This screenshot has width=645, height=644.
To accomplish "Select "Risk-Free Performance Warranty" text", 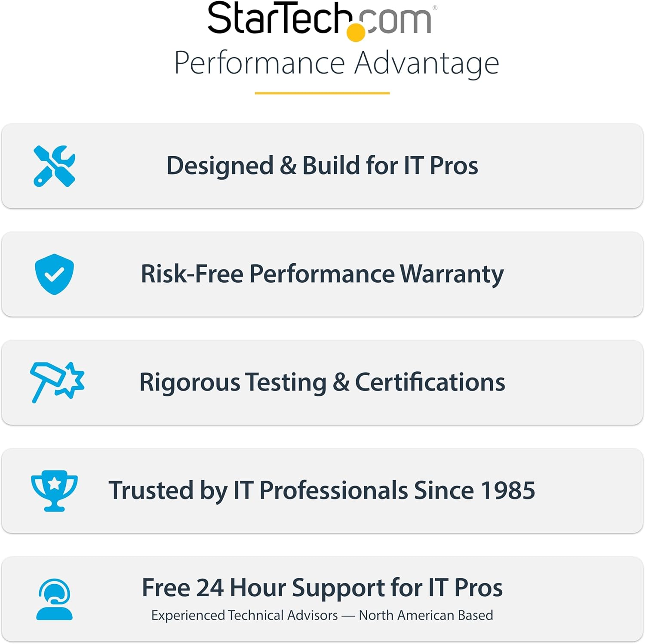I will [x=322, y=274].
